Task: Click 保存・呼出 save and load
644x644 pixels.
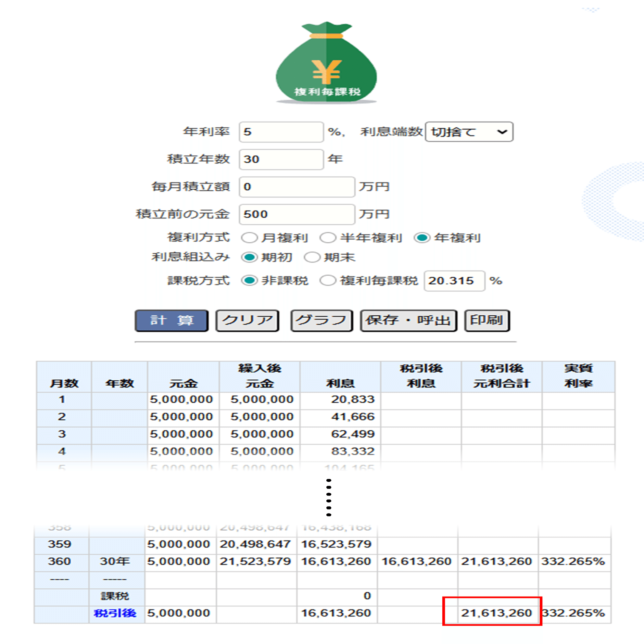Action: pos(408,320)
